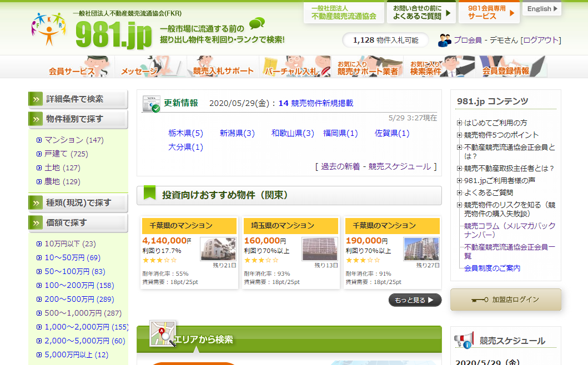Click the megaphone icon beside 競売スケジュール
This screenshot has height=365, width=588.
coord(464,340)
